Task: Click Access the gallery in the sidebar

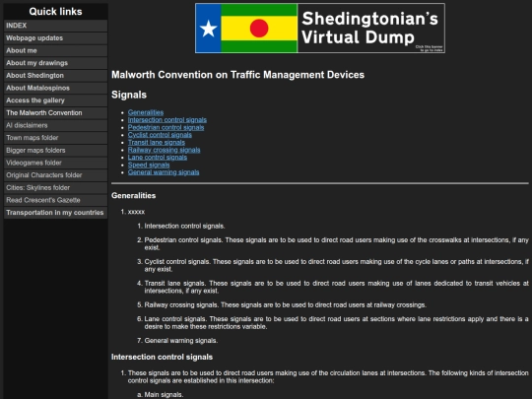Action: point(55,100)
